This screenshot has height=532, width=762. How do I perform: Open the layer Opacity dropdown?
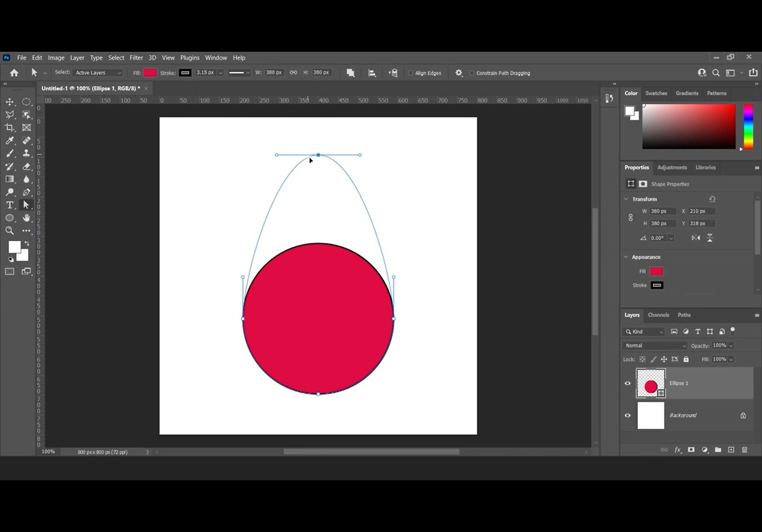(x=731, y=346)
